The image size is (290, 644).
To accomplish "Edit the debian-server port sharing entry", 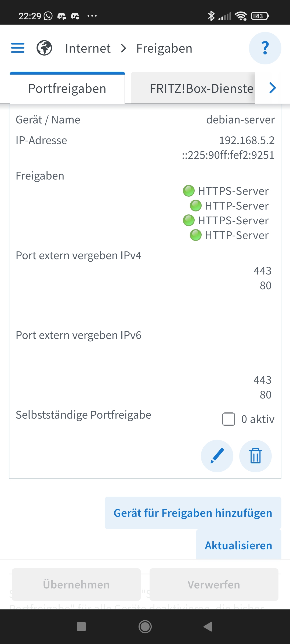I will (x=217, y=456).
